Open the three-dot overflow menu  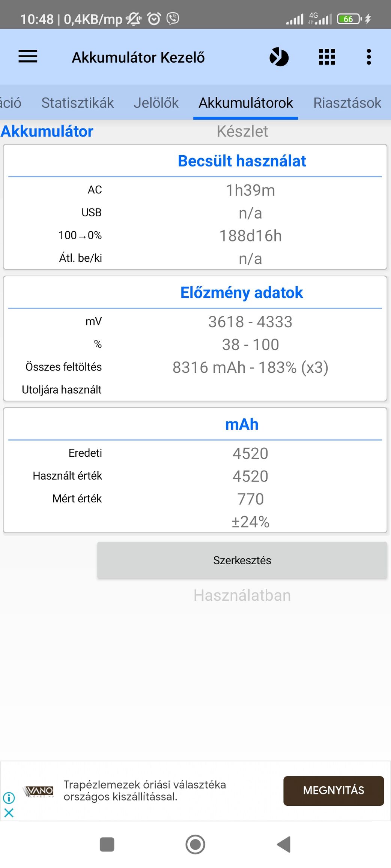(x=369, y=57)
